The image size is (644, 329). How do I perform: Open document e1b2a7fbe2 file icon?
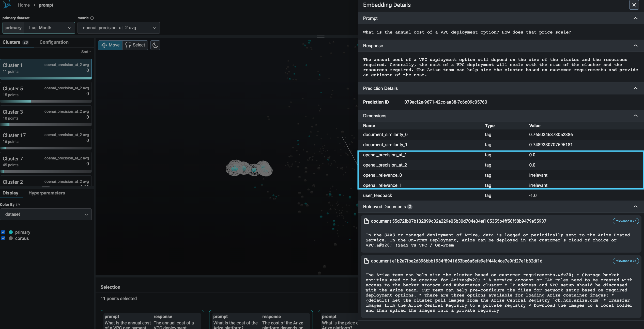tap(366, 261)
